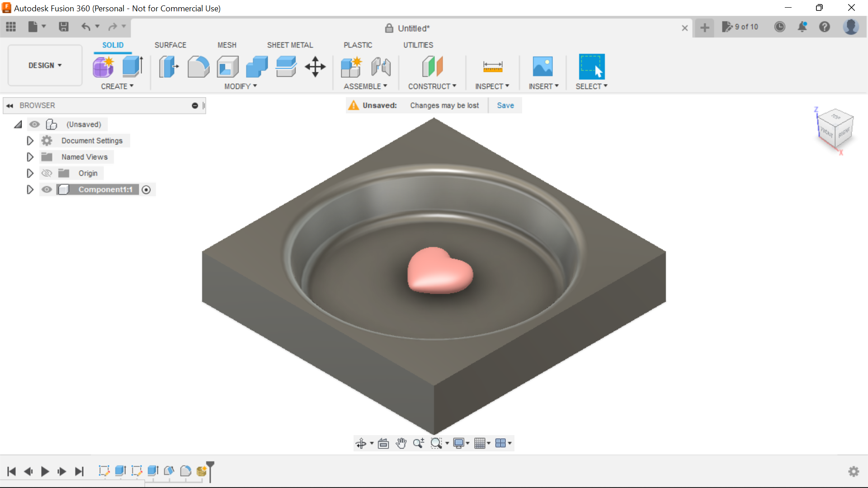Expand the Document Settings node
The height and width of the screenshot is (488, 868).
[x=30, y=141]
